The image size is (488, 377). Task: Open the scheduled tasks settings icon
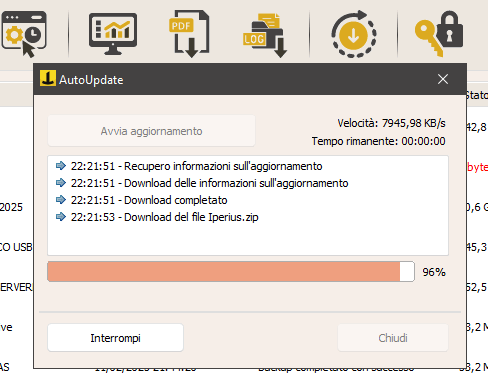click(x=24, y=34)
